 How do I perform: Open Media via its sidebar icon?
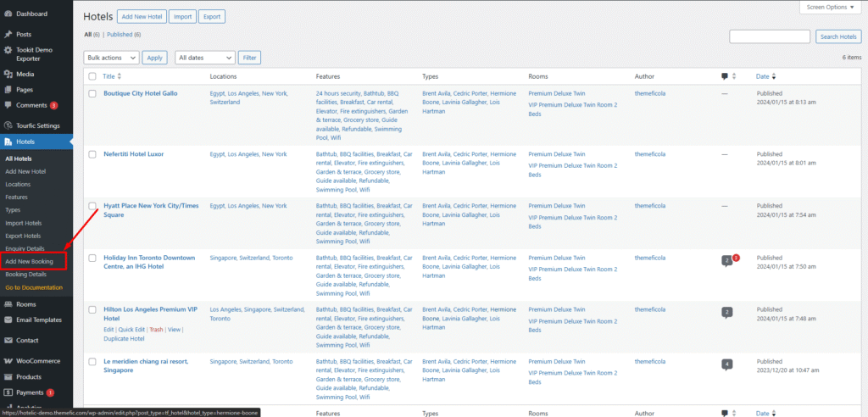pyautogui.click(x=8, y=75)
